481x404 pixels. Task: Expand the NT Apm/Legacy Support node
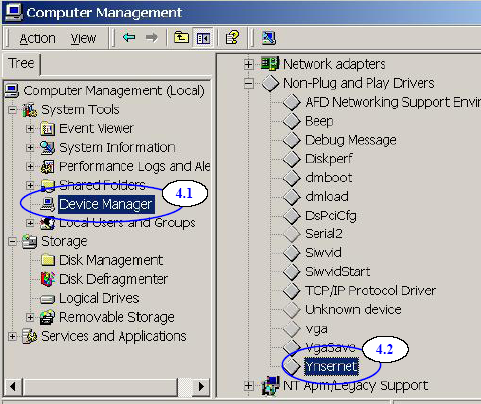(248, 386)
